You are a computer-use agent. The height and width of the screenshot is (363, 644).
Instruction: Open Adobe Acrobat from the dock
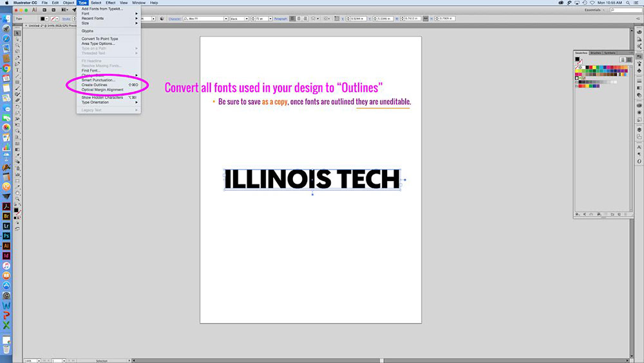tap(6, 206)
